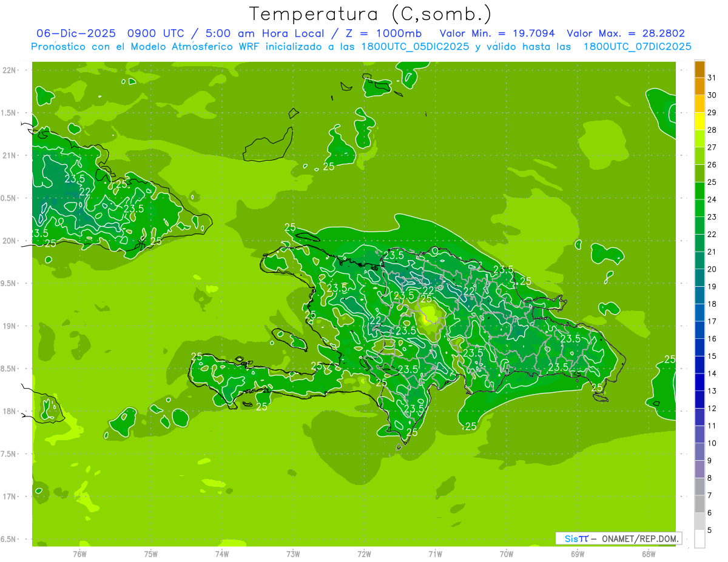The height and width of the screenshot is (562, 728).
Task: Click the '71W' longitude axis label
Action: coord(435,554)
